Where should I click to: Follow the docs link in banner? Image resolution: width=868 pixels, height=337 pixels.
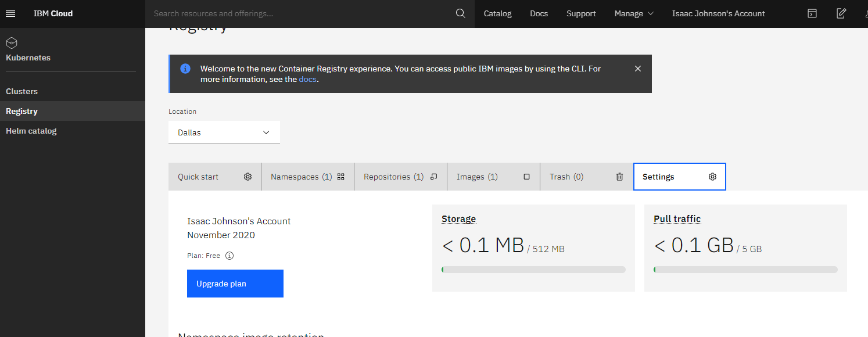pyautogui.click(x=308, y=79)
